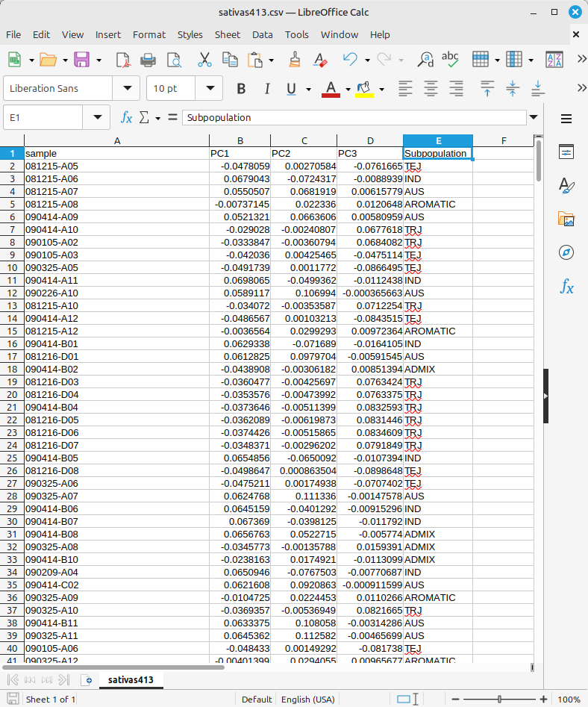Toggle Underline formatting
This screenshot has height=707, width=588.
[292, 89]
